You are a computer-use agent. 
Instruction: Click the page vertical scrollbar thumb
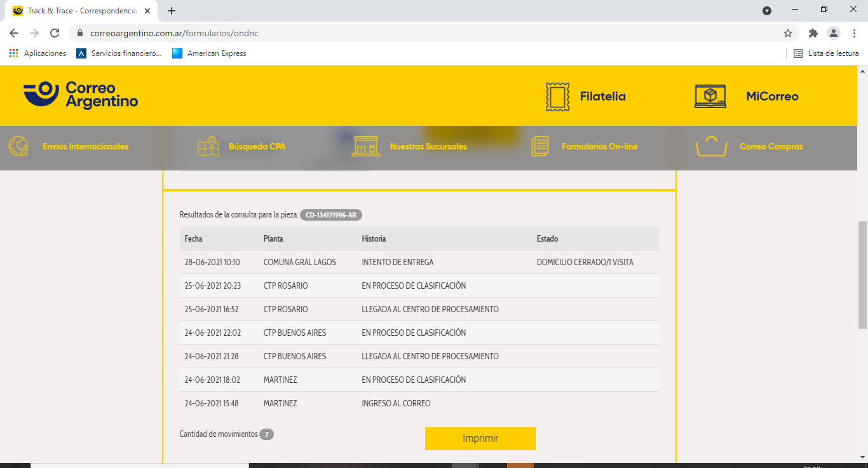click(862, 275)
